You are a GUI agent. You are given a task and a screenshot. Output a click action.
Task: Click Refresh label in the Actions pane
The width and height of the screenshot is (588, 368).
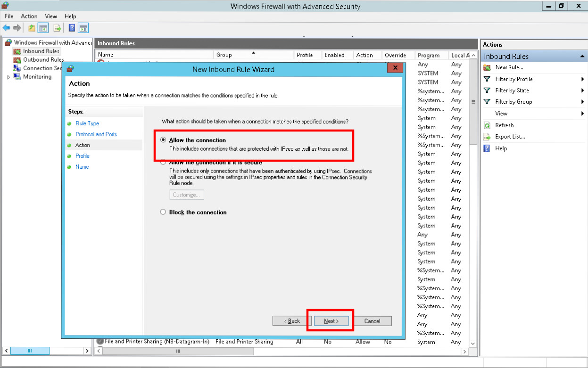click(x=505, y=125)
